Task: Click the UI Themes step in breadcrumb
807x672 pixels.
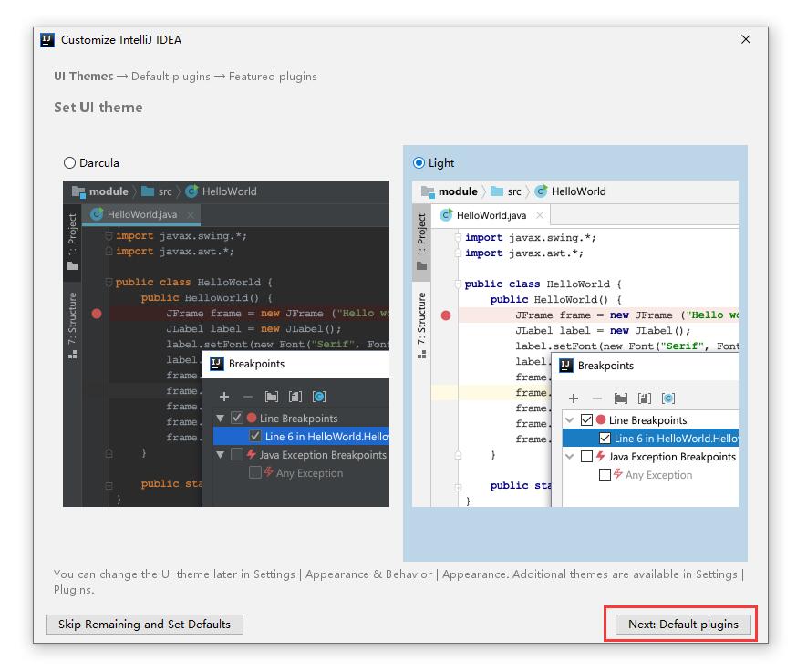Action: pyautogui.click(x=83, y=77)
